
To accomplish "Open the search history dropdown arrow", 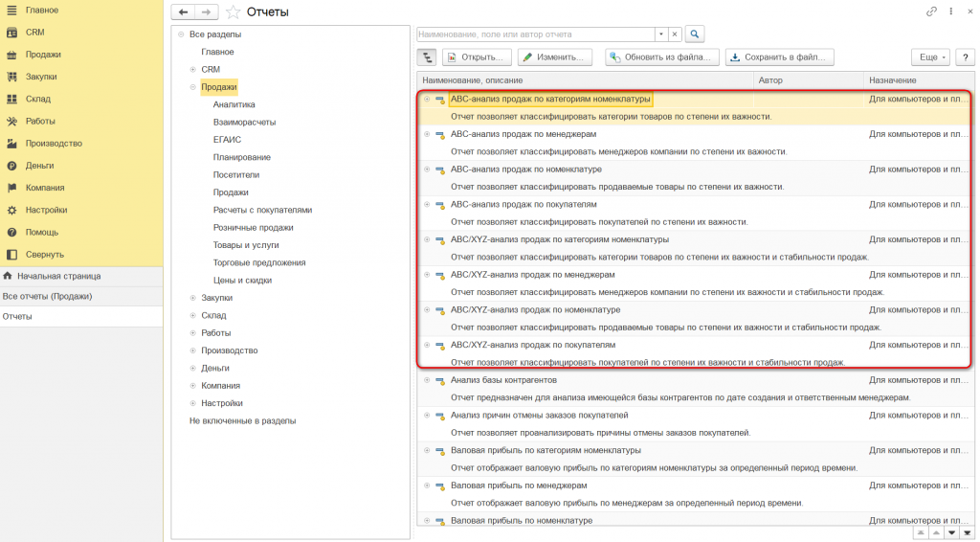I will (661, 34).
